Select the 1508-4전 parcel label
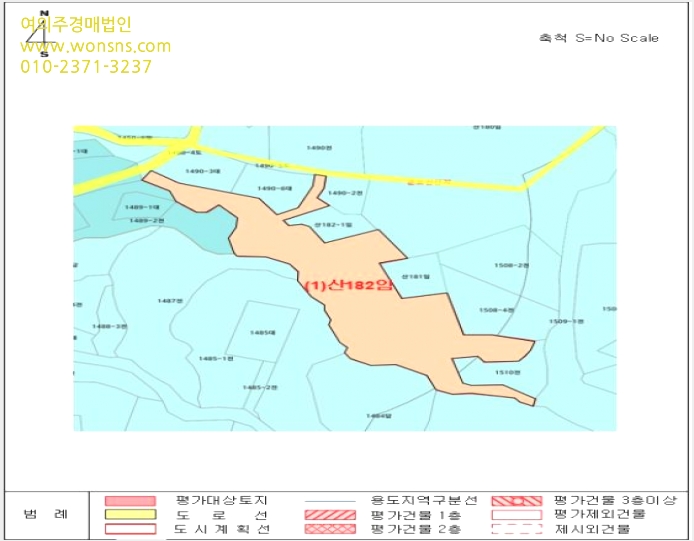This screenshot has height=541, width=694. pyautogui.click(x=496, y=310)
